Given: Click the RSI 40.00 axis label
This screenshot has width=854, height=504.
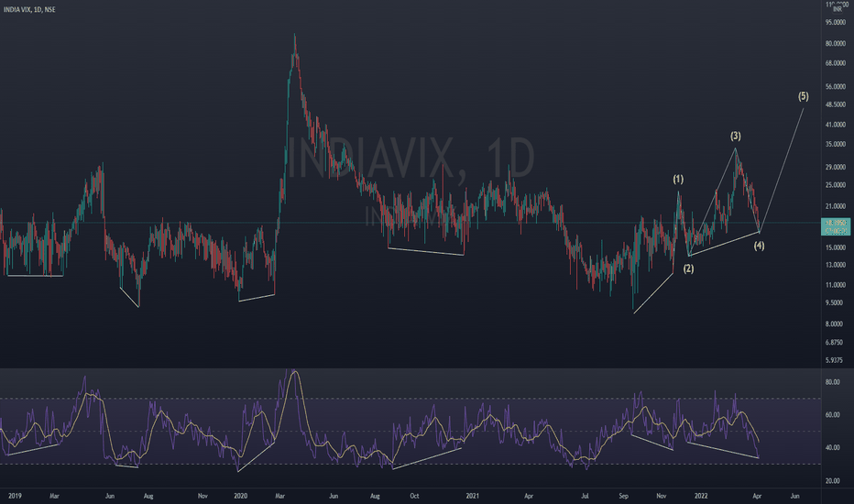Looking at the screenshot, I should (833, 447).
